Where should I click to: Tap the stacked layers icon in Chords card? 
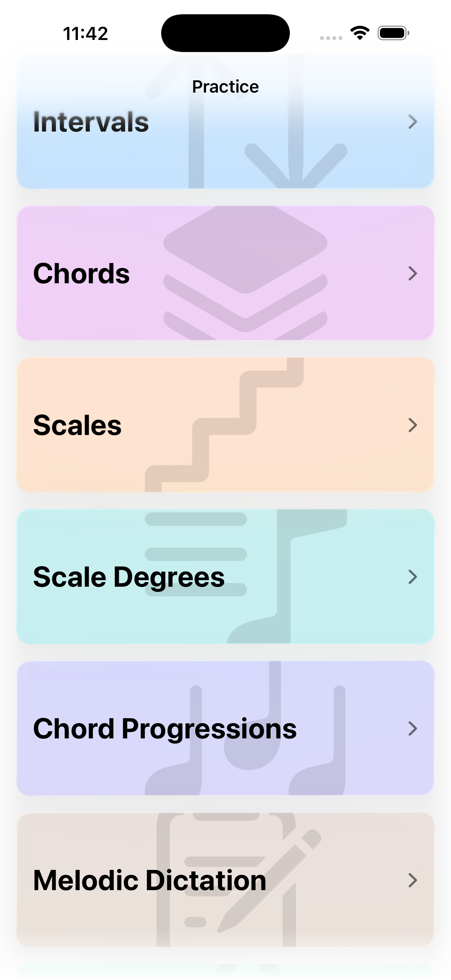click(x=245, y=273)
